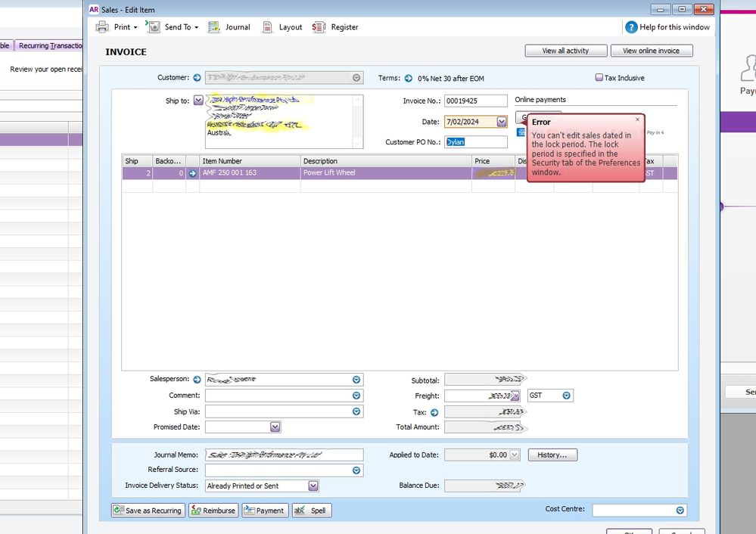Screen dimensions: 756x534
Task: Click the Terms zoom arrow icon
Action: click(x=408, y=78)
